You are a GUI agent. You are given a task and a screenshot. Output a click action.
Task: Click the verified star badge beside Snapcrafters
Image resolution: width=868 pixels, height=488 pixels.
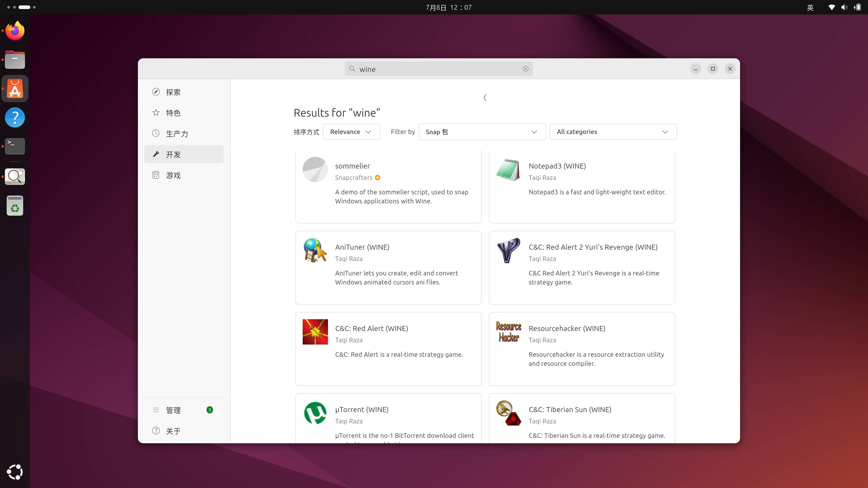click(377, 178)
